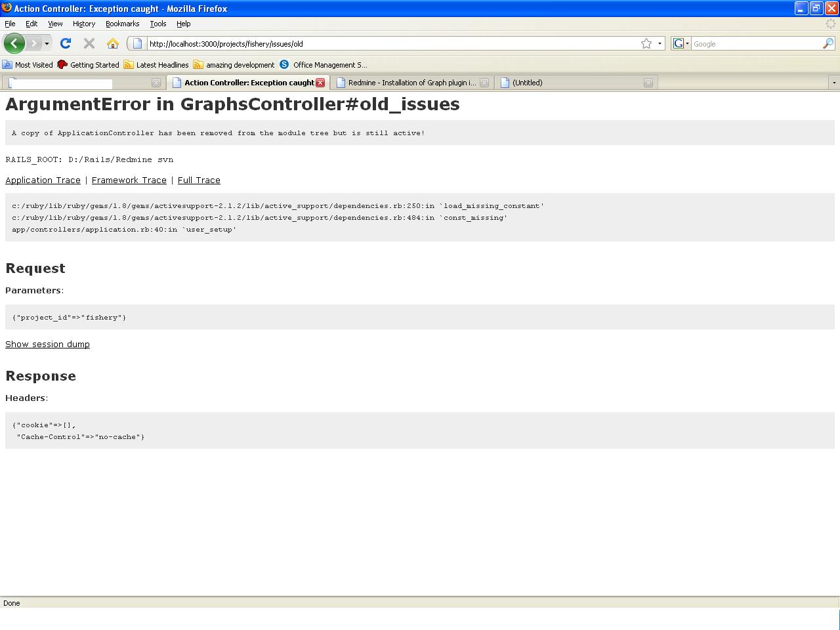Screen dimensions: 840x630
Task: Open the search engine selector dropdown
Action: click(681, 43)
